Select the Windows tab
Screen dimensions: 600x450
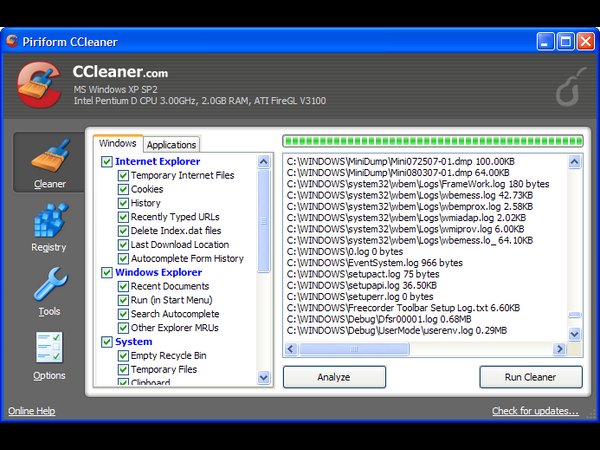click(117, 144)
